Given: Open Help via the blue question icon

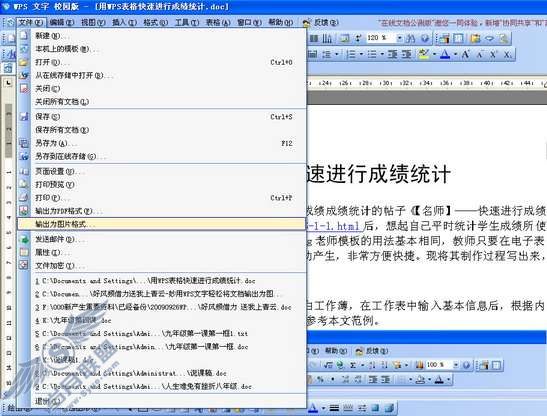Looking at the screenshot, I should tap(425, 38).
